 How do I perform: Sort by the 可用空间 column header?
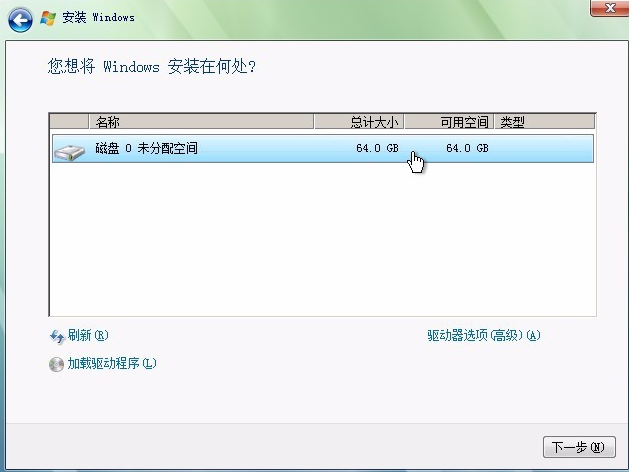click(449, 122)
